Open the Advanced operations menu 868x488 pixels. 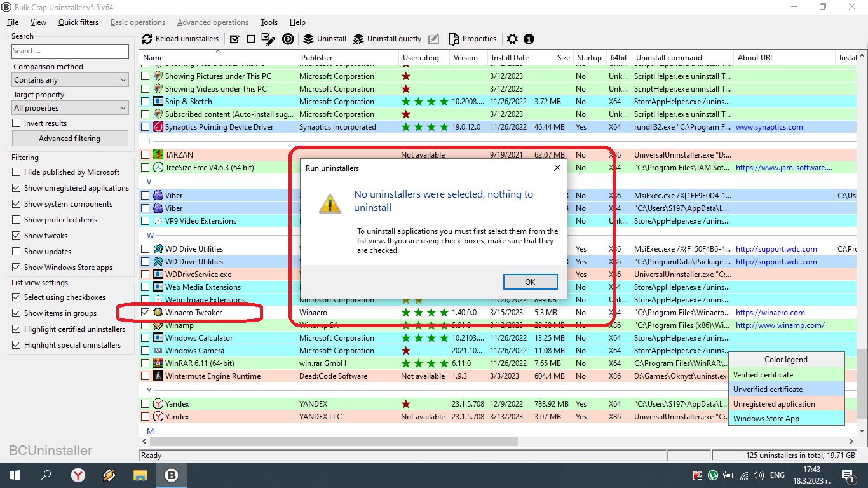[x=213, y=22]
